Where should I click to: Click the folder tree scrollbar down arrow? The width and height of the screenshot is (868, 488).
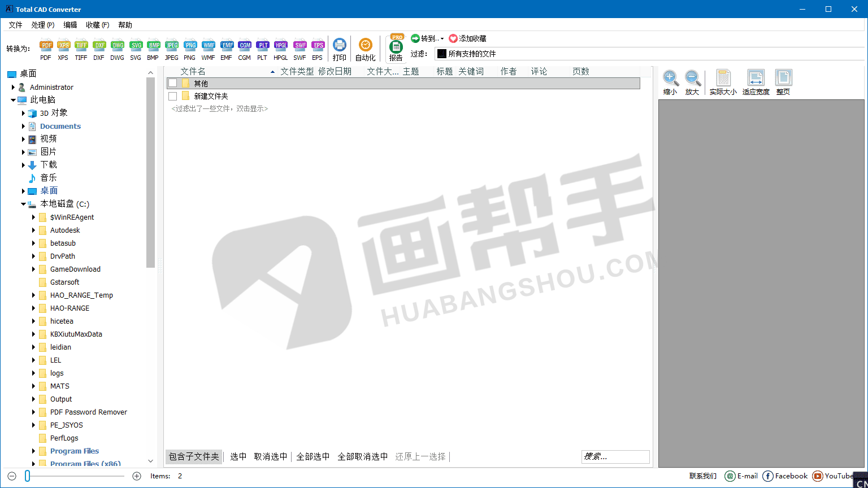(150, 461)
